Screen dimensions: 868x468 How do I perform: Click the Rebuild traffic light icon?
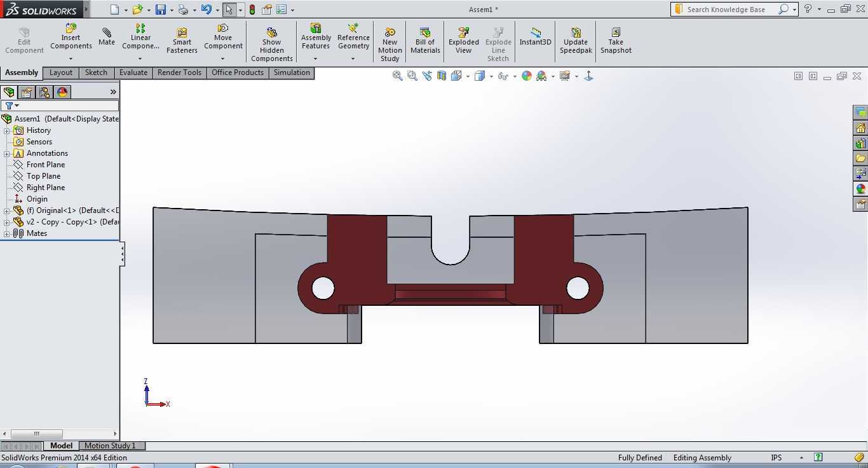tap(252, 10)
